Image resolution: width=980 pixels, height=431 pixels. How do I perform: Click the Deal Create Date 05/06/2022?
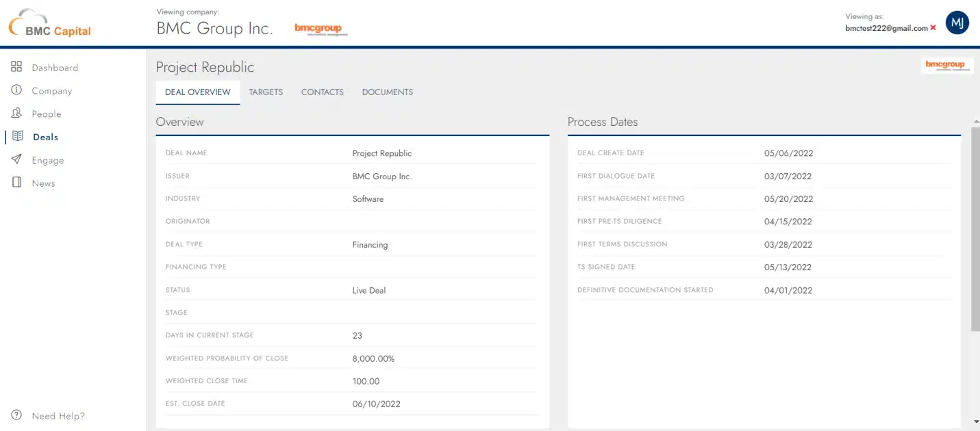(x=788, y=153)
